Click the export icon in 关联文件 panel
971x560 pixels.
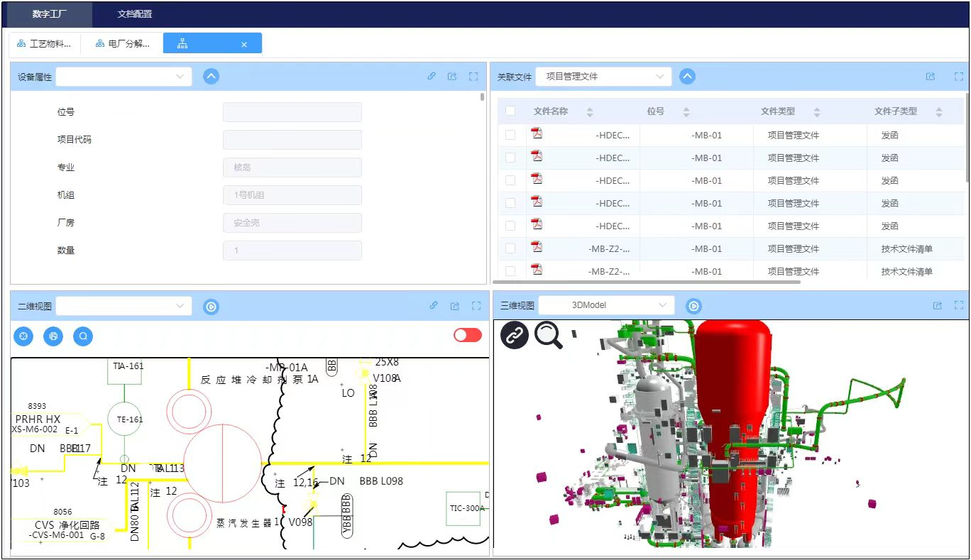[x=931, y=77]
